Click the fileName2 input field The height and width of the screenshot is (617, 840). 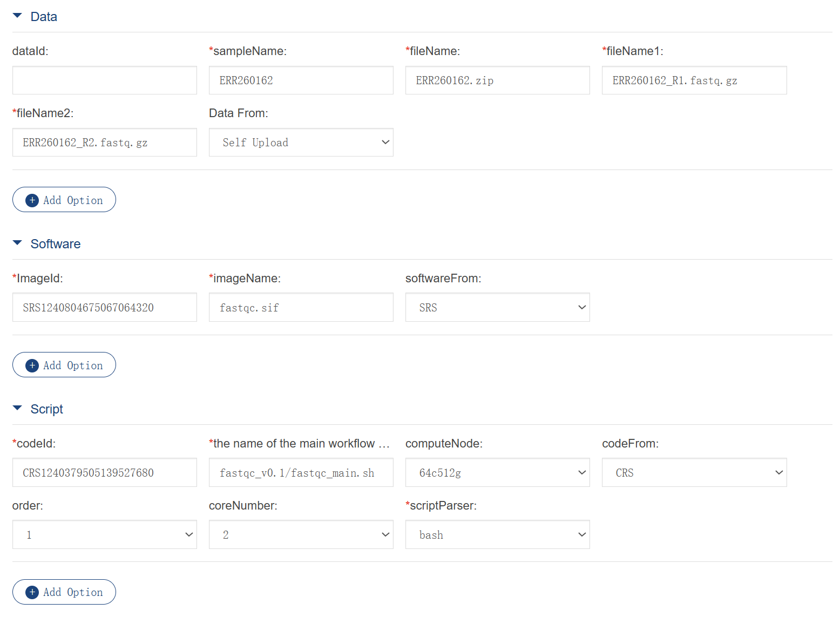coord(105,143)
